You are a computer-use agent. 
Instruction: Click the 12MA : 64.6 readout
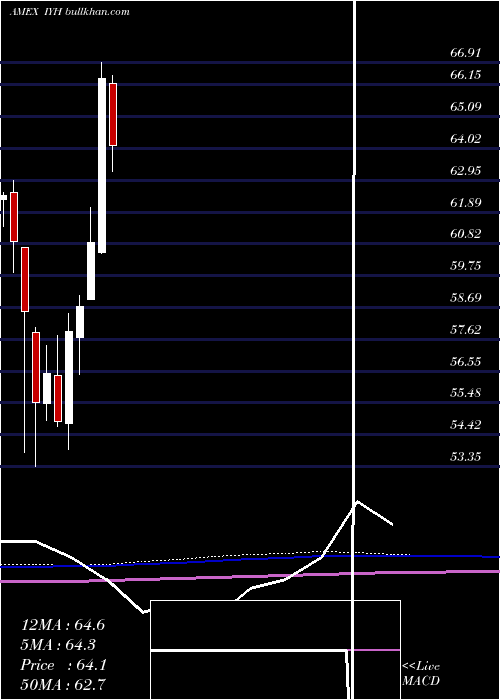click(63, 625)
